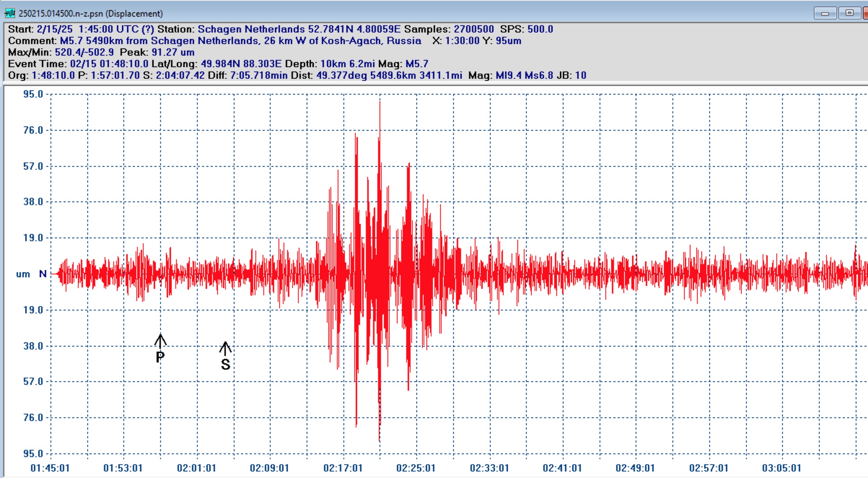Image resolution: width=868 pixels, height=478 pixels.
Task: Click the SPS value 500.0
Action: (x=540, y=29)
